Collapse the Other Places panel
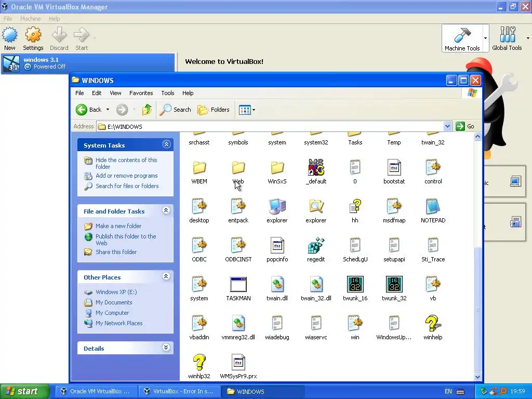The image size is (532, 399). pos(166,276)
